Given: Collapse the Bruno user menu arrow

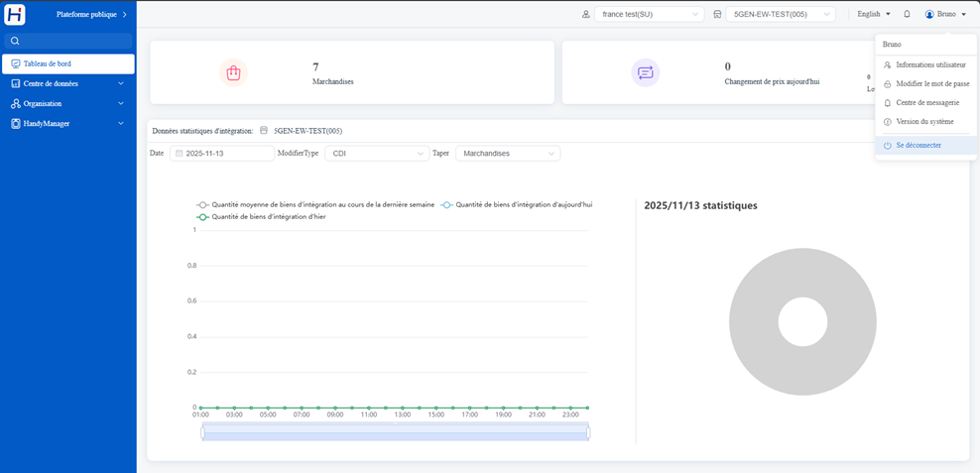Looking at the screenshot, I should 964,14.
